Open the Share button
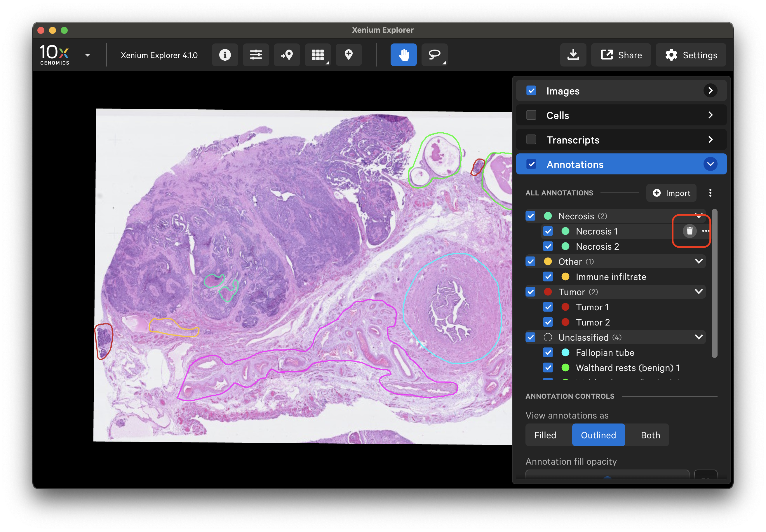The height and width of the screenshot is (532, 766). 621,55
